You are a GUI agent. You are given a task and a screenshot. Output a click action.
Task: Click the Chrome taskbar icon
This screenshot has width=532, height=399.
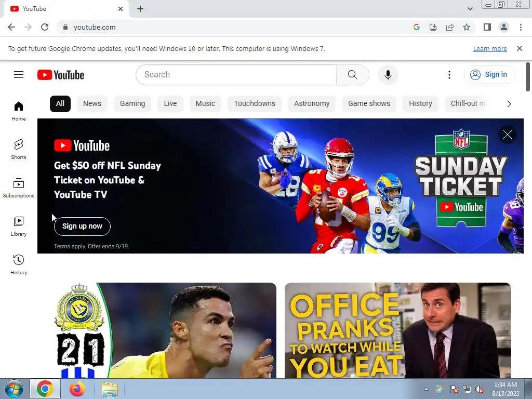[x=45, y=389]
